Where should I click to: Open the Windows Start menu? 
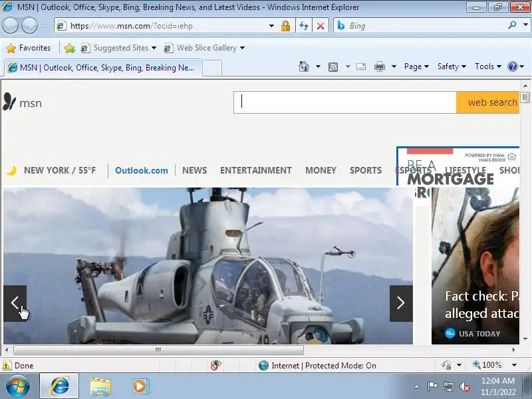click(x=18, y=386)
